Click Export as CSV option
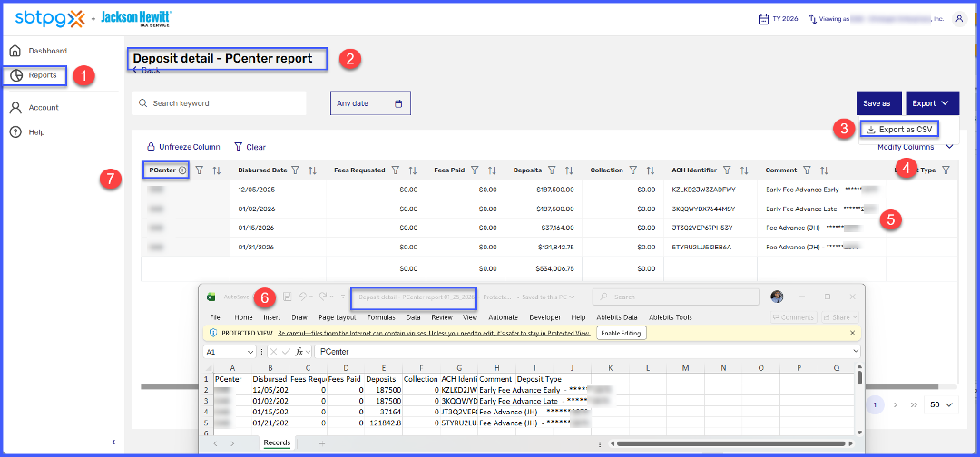This screenshot has width=980, height=457. tap(897, 130)
